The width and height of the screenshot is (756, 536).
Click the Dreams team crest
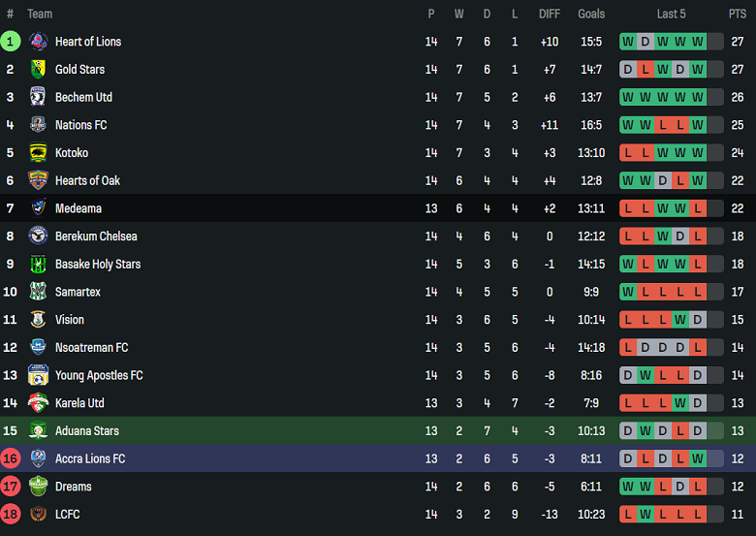tap(38, 487)
